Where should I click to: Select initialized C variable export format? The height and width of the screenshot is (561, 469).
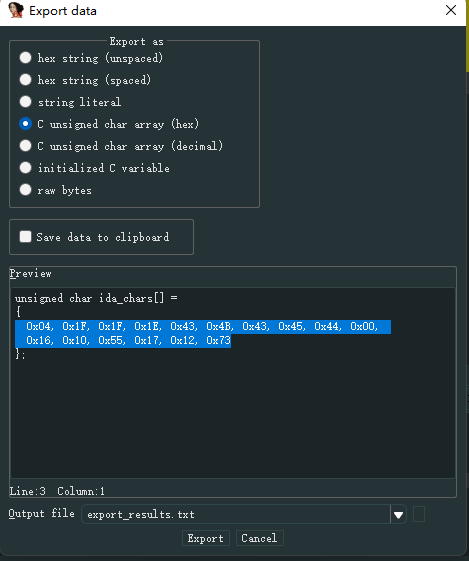pos(25,168)
